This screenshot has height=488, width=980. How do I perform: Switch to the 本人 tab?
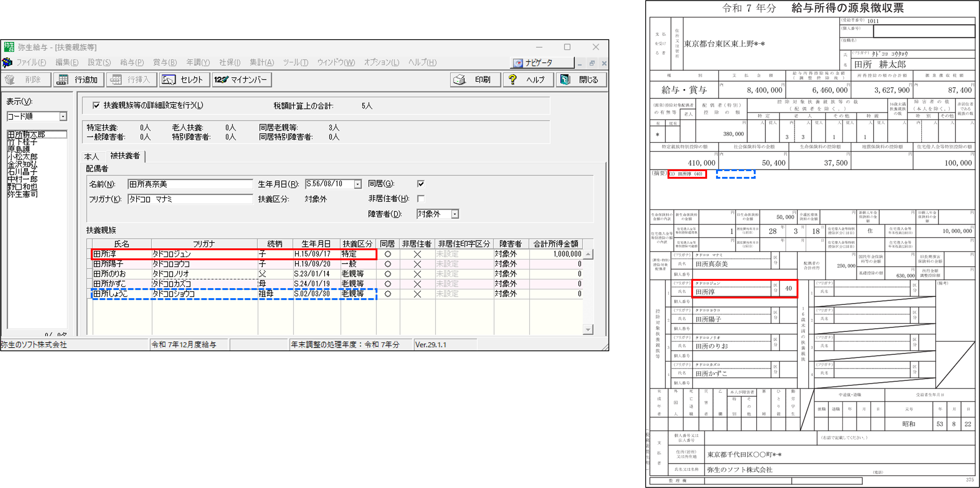pyautogui.click(x=92, y=157)
